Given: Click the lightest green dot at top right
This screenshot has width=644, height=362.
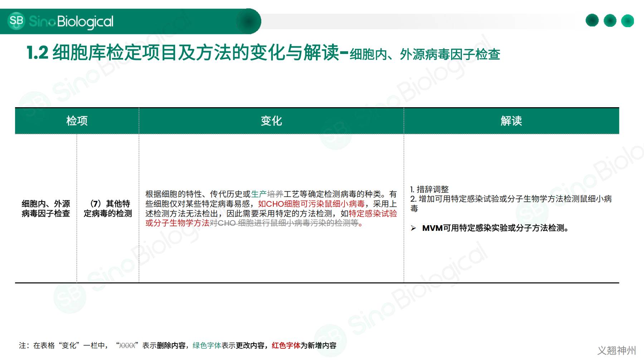Looking at the screenshot, I should pos(627,21).
